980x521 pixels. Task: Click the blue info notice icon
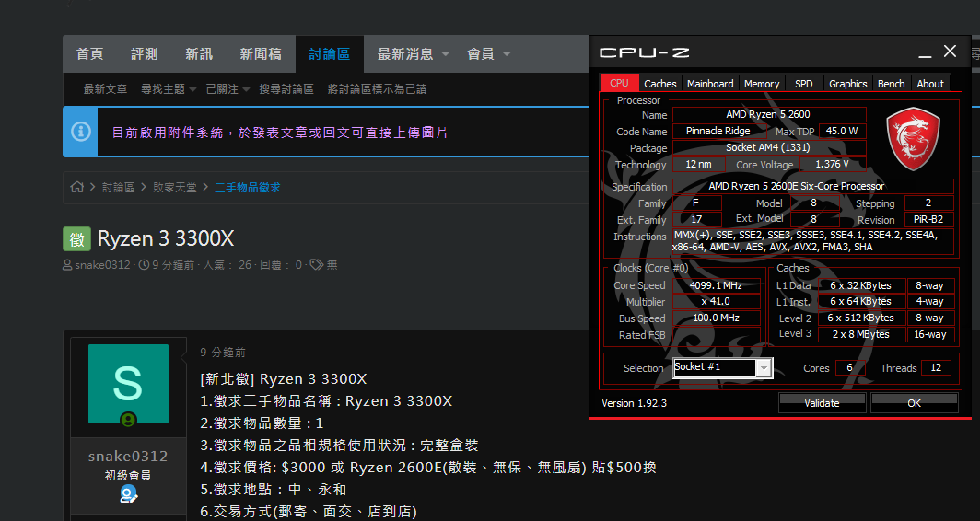[81, 132]
